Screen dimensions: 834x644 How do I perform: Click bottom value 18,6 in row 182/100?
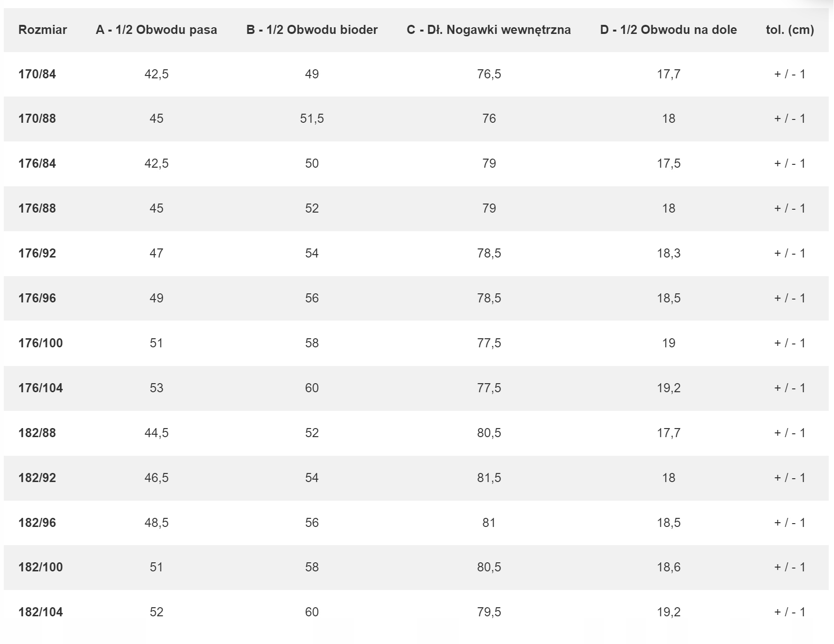click(668, 567)
